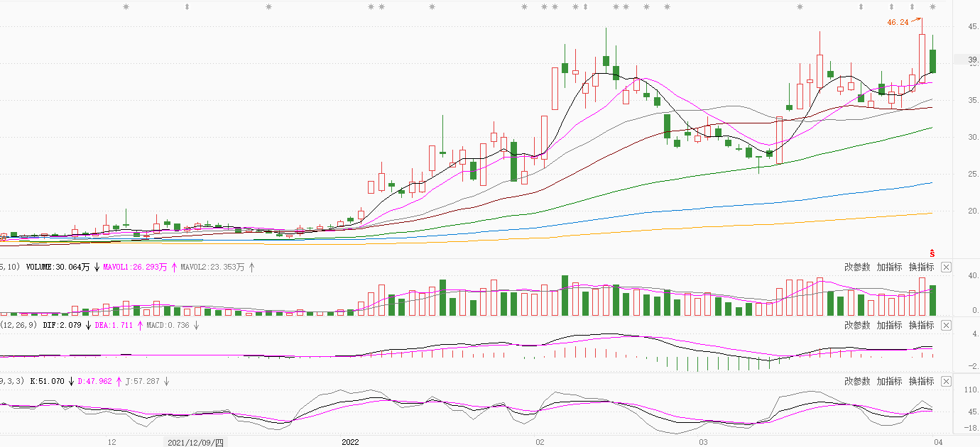Screen dimensions: 980x447
Task: Click 加指标 in the VOLUME panel
Action: click(x=889, y=267)
